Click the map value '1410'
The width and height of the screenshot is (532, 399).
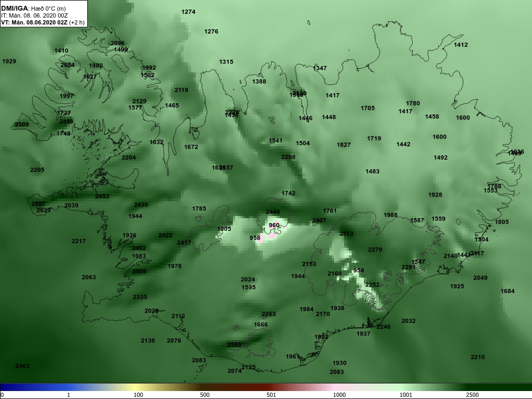(61, 51)
